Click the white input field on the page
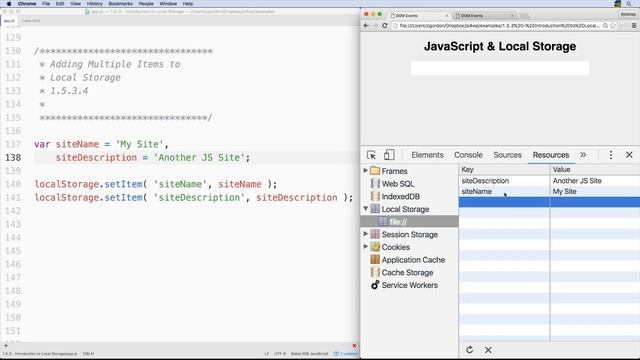This screenshot has width=640, height=360. (x=500, y=68)
